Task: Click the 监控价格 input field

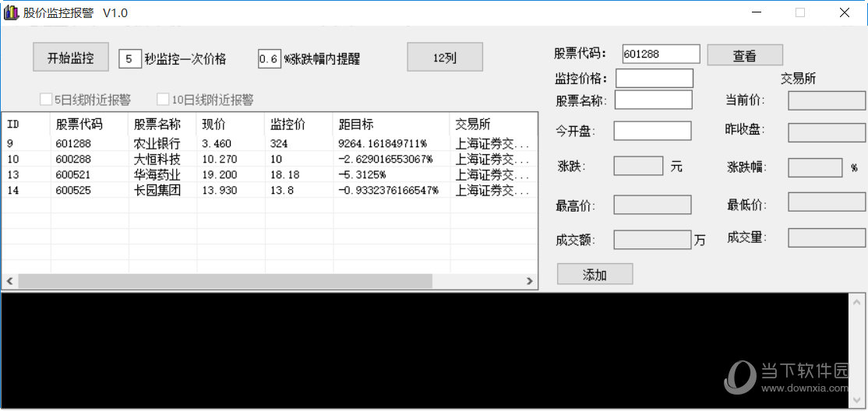Action: click(x=655, y=78)
